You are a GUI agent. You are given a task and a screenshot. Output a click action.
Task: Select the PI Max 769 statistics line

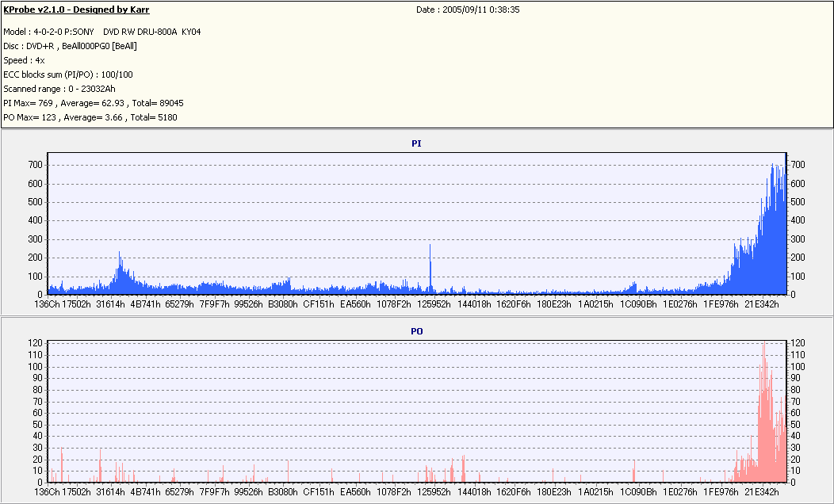[94, 103]
